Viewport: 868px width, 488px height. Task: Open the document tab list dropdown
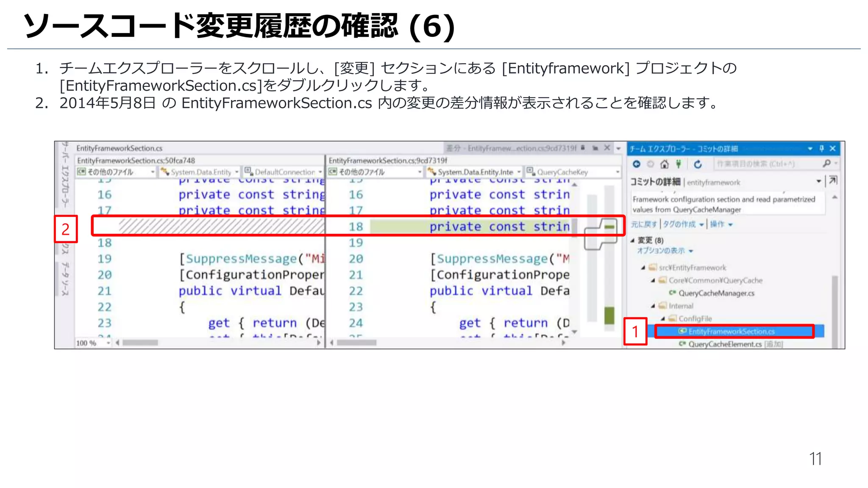coord(618,148)
